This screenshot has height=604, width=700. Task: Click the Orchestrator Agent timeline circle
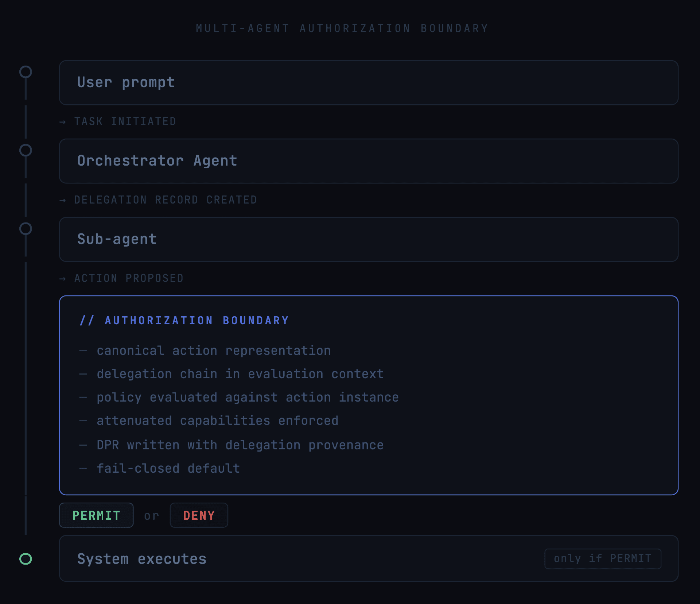point(26,150)
